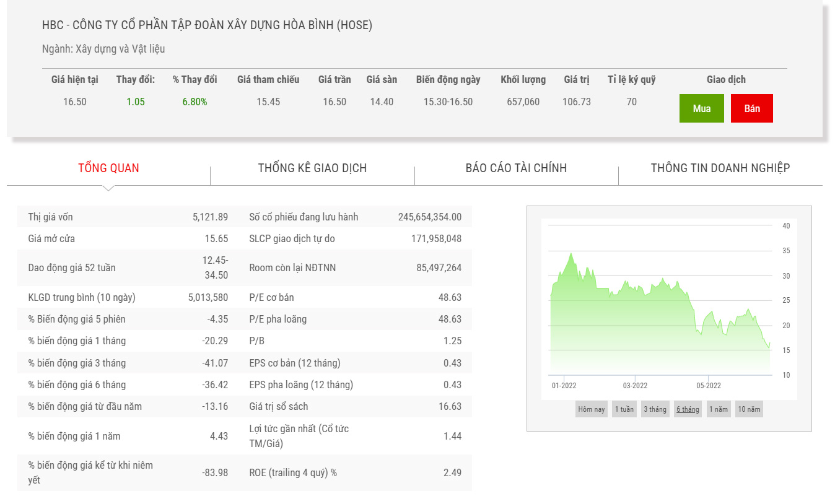
Task: Click the Giá hiện tại value 16.50
Action: point(75,102)
